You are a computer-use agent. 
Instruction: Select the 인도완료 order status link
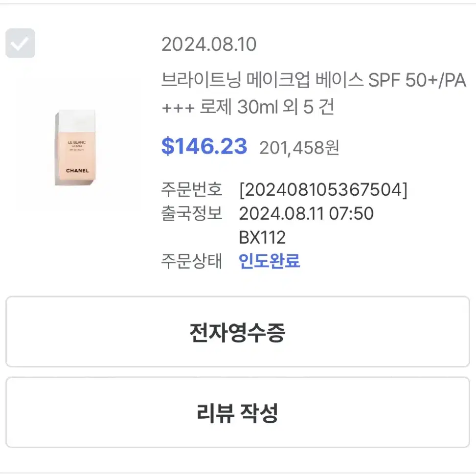click(269, 261)
